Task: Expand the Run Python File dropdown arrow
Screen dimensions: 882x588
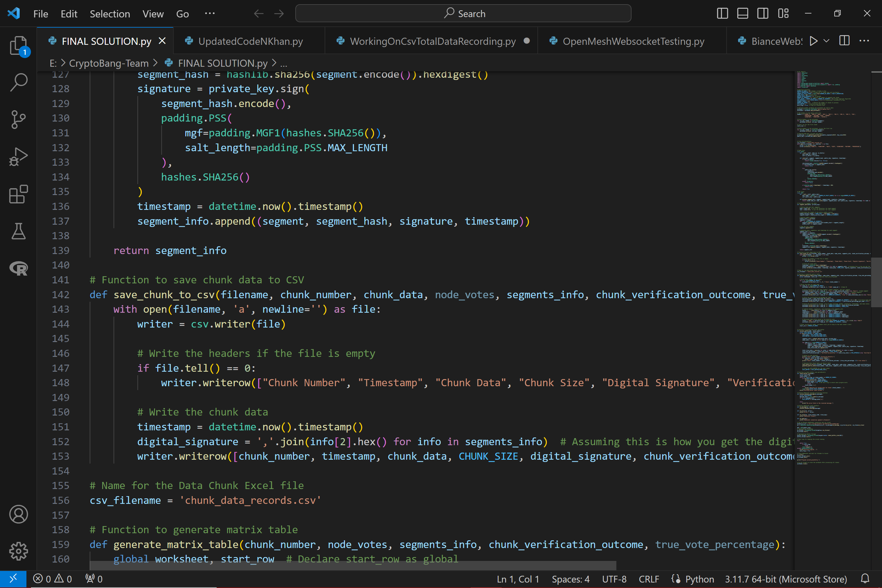Action: (826, 41)
